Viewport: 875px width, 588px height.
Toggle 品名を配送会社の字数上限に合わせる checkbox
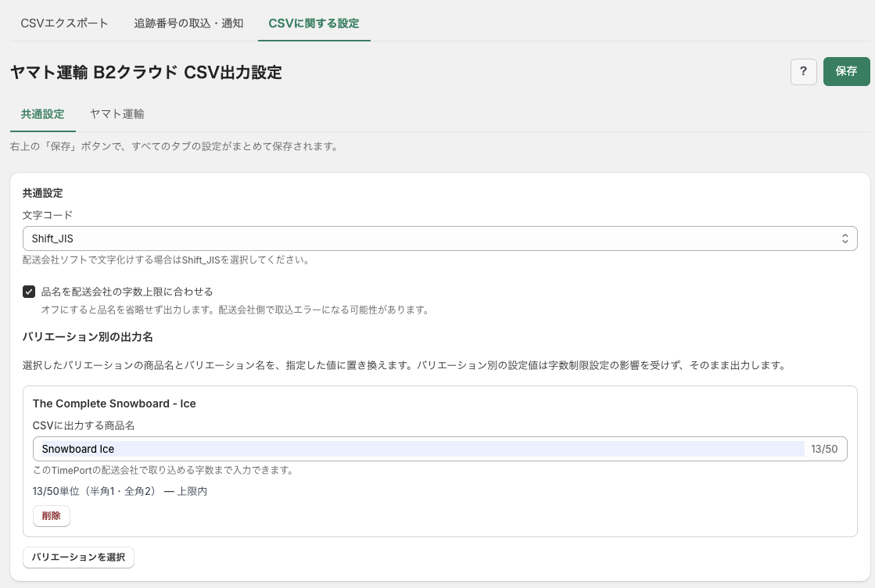pyautogui.click(x=29, y=292)
